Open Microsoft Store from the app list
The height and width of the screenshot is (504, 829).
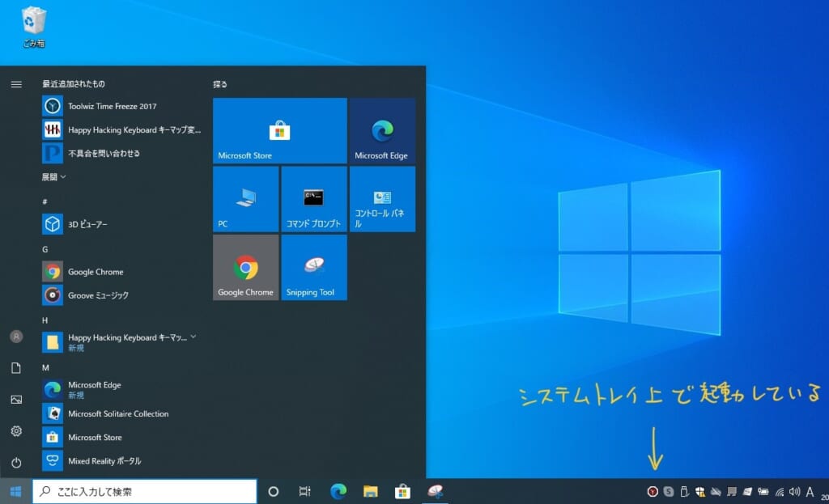click(x=121, y=438)
